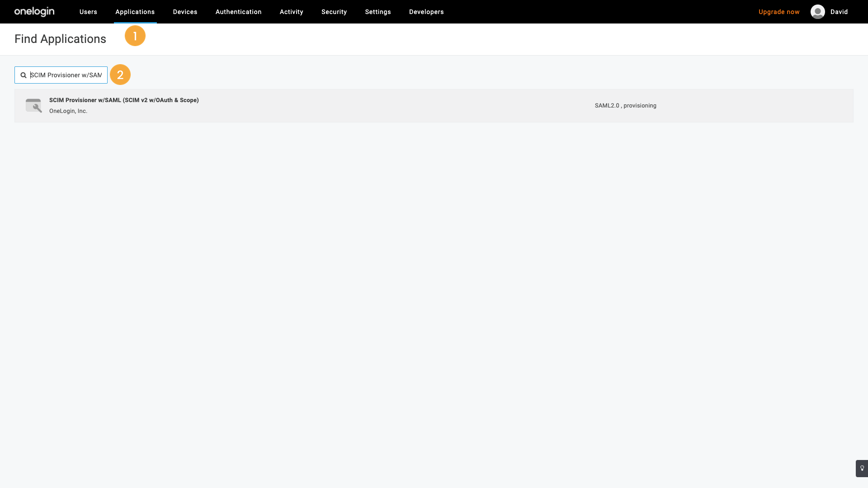This screenshot has width=868, height=488.
Task: Open the Applications menu
Action: [x=135, y=12]
